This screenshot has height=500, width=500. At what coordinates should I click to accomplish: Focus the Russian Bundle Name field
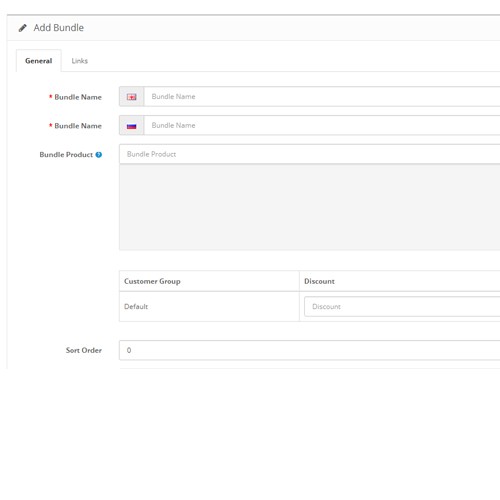click(x=322, y=125)
